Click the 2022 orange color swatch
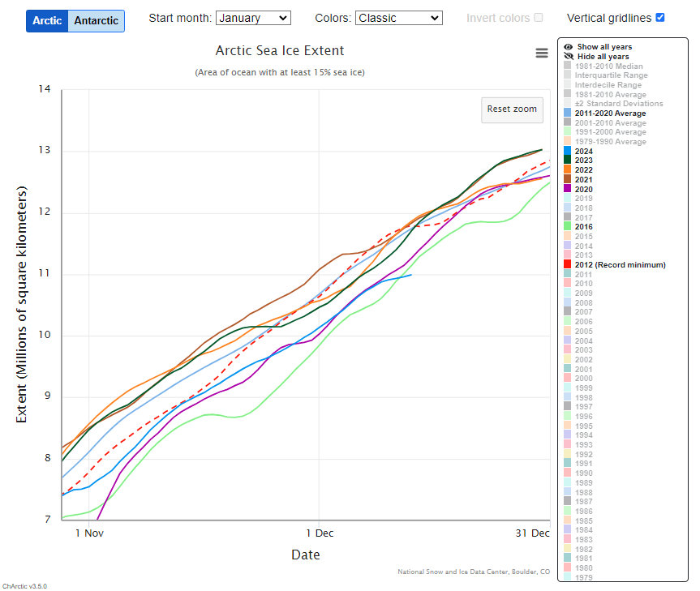This screenshot has width=700, height=591. click(568, 170)
